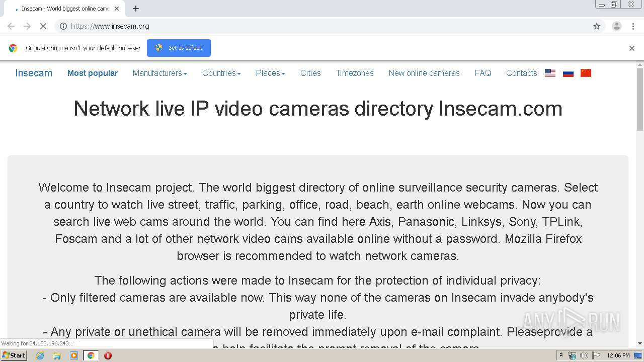Select the Chrome taskbar icon

[91, 355]
